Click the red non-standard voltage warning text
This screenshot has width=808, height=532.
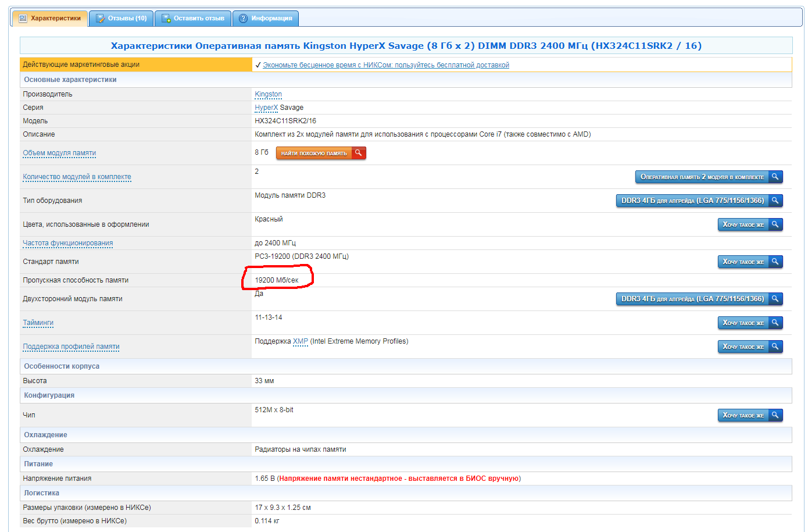coord(399,479)
